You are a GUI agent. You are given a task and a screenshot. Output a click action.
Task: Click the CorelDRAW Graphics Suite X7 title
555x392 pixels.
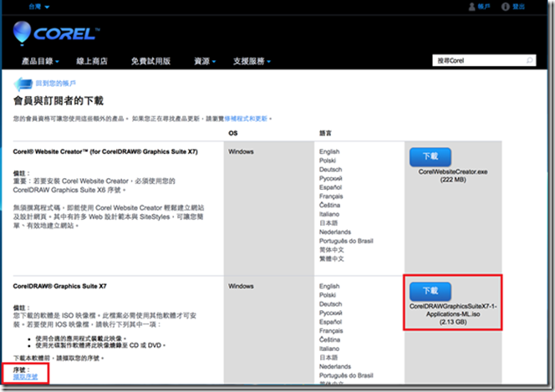[x=59, y=286]
